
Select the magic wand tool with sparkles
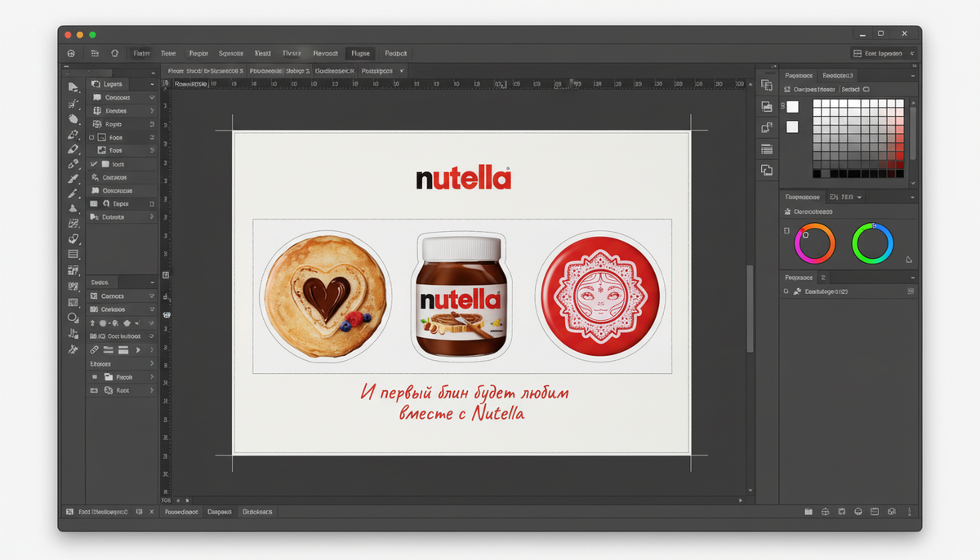[x=73, y=104]
